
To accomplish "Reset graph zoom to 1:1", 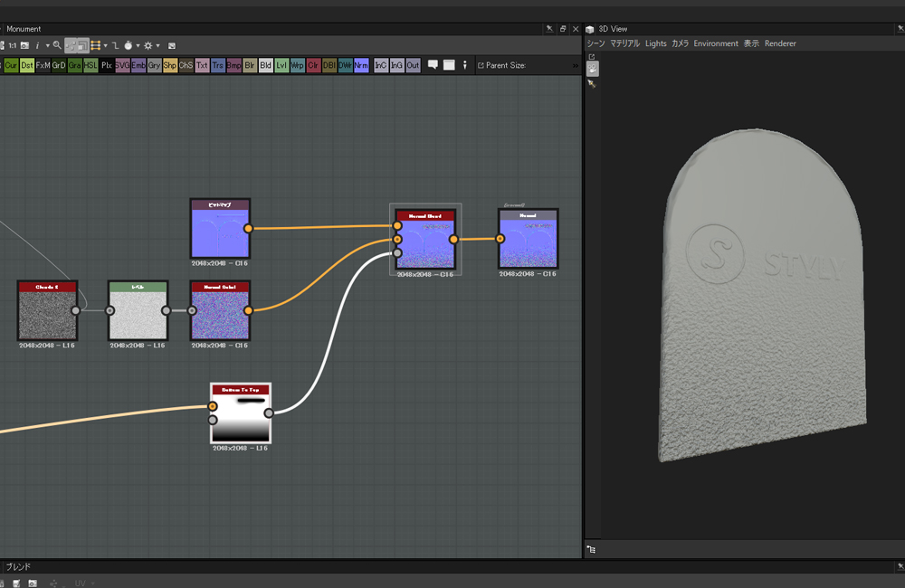I will pos(12,45).
